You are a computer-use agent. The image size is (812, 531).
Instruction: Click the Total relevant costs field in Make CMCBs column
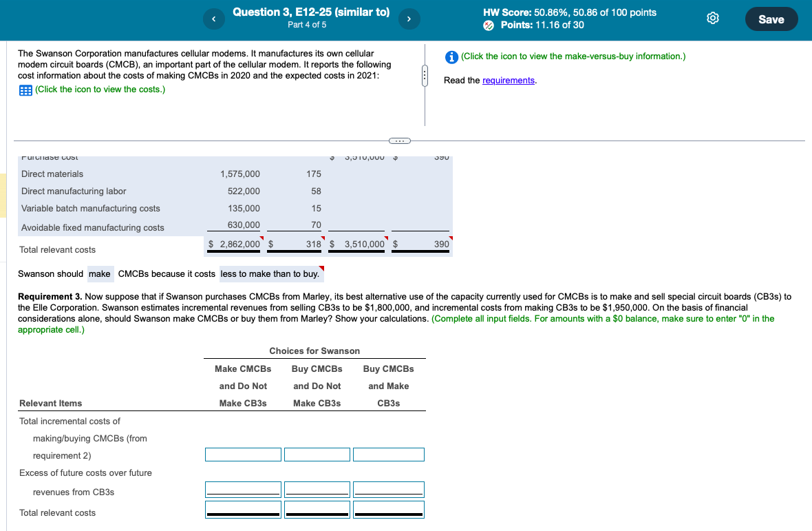(x=243, y=508)
